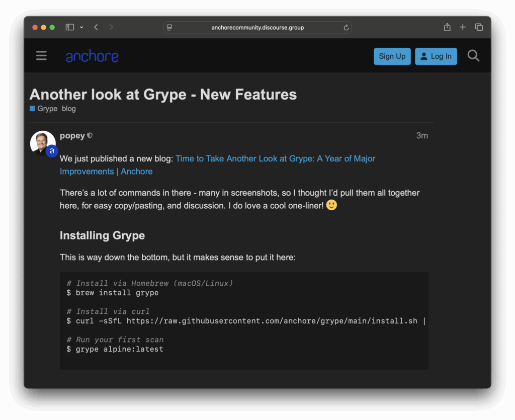Click the Run your first scan comment
Image resolution: width=515 pixels, height=420 pixels.
coord(115,340)
